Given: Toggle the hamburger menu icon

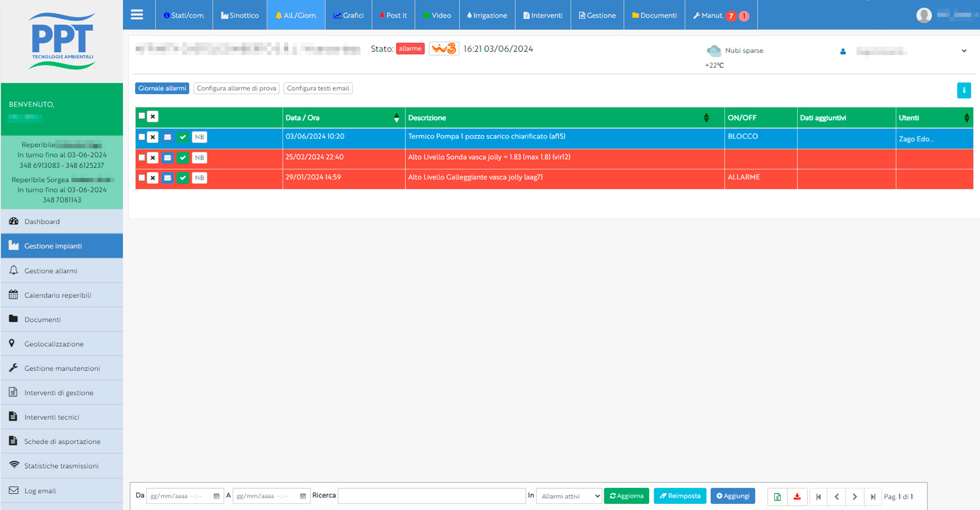Looking at the screenshot, I should click(x=137, y=15).
